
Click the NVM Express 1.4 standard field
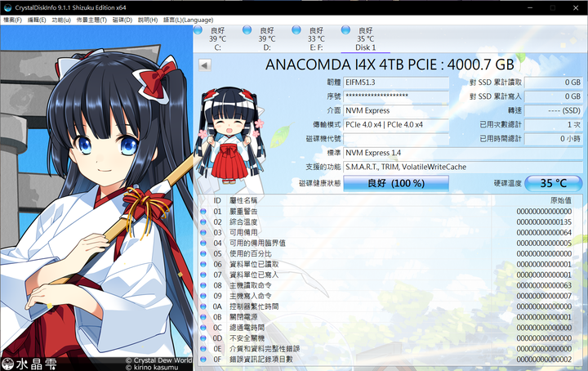[x=463, y=153]
